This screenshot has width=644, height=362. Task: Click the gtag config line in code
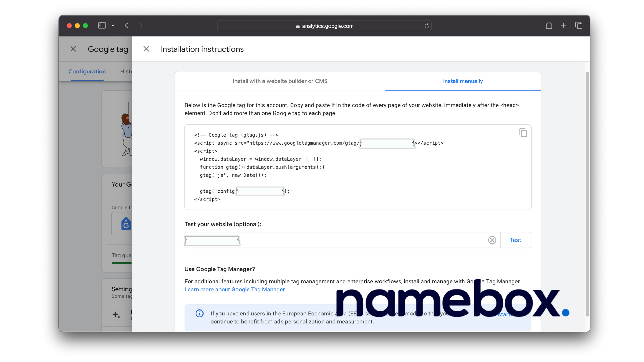pos(244,191)
